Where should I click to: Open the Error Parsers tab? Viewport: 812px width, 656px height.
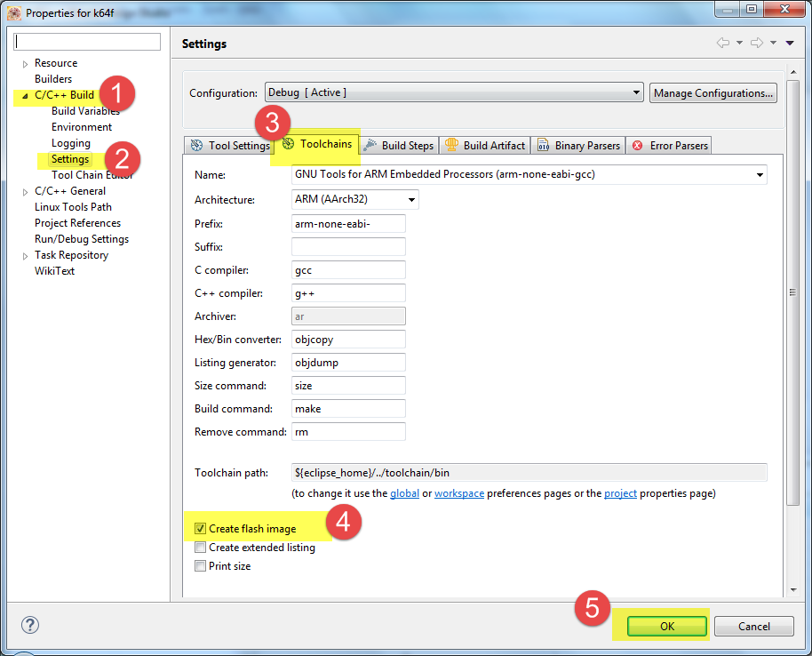tap(669, 146)
